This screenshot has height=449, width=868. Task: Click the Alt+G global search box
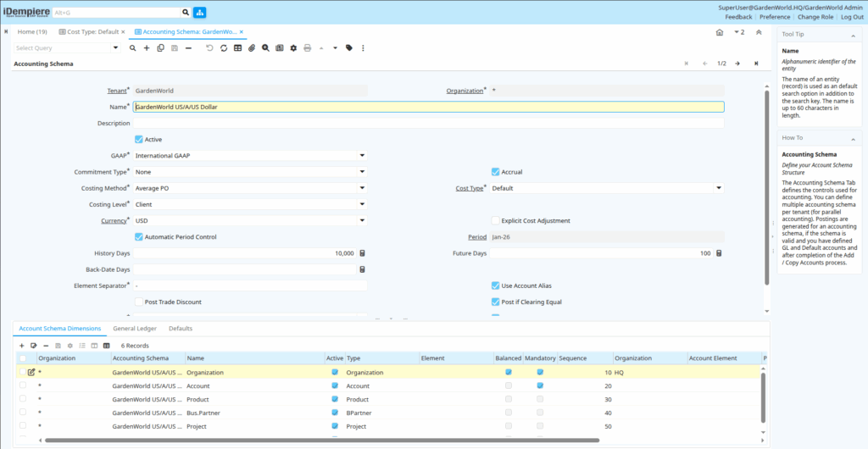tap(116, 12)
